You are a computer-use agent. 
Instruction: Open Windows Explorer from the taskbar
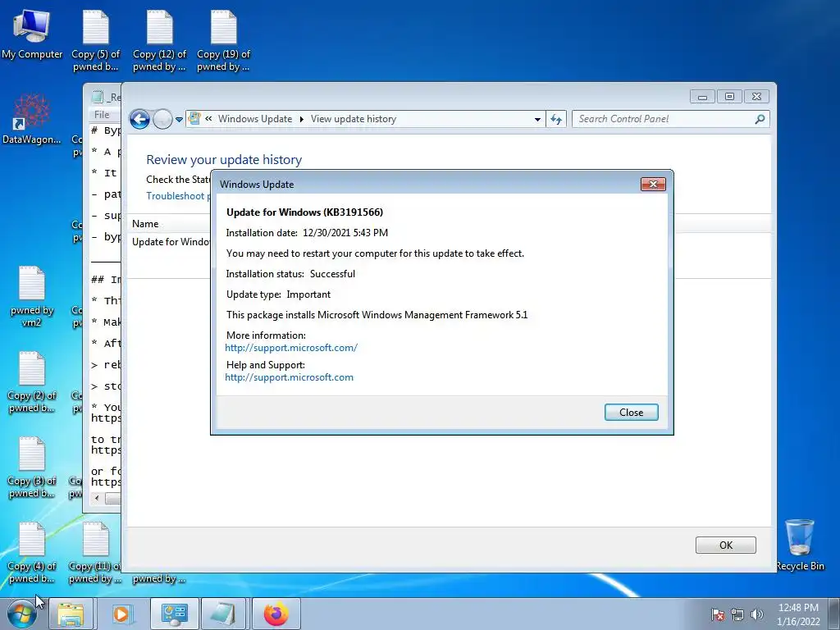click(71, 614)
